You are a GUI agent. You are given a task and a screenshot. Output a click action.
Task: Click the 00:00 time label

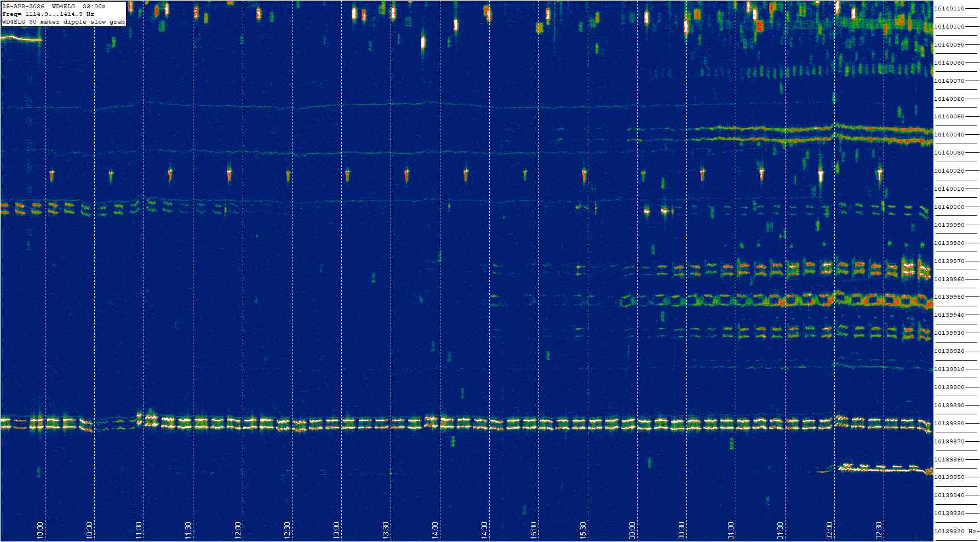coord(632,530)
